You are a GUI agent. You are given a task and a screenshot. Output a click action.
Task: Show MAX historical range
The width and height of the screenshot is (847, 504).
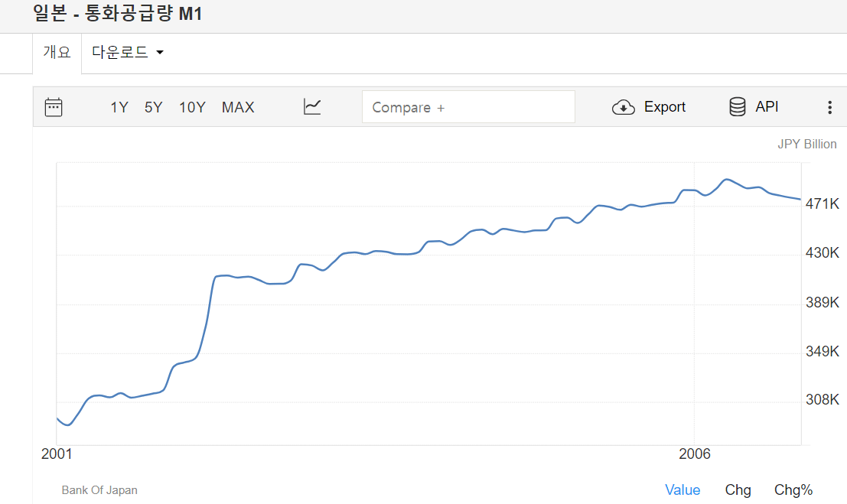point(238,108)
